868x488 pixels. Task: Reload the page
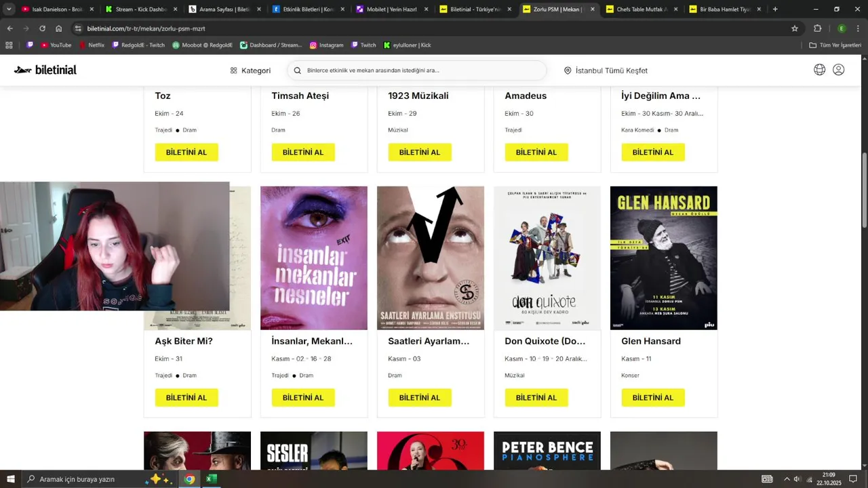click(42, 28)
